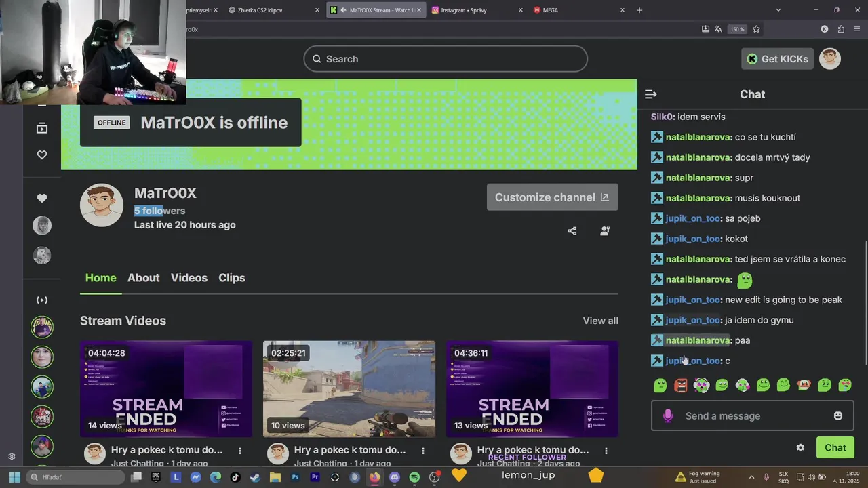The width and height of the screenshot is (868, 488).
Task: Open Discord from the taskbar
Action: coord(395,477)
